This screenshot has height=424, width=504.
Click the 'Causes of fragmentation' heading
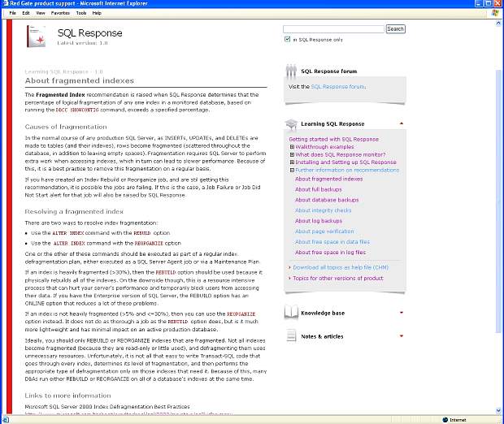66,127
